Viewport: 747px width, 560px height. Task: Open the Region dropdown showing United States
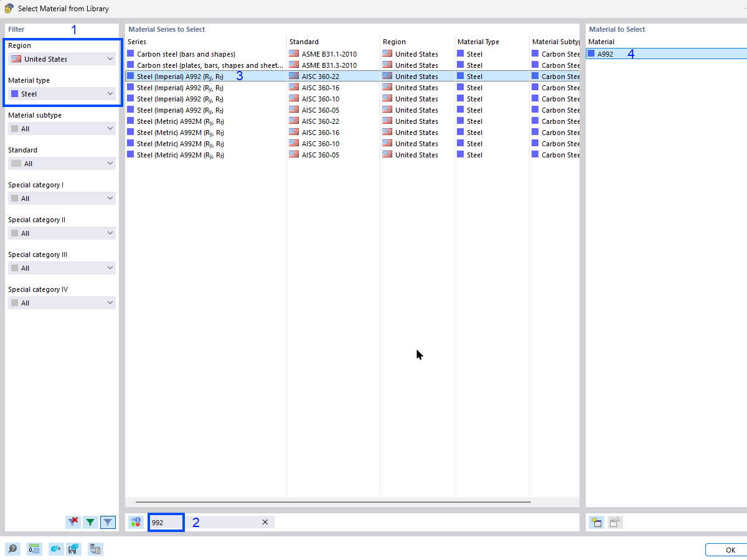62,59
